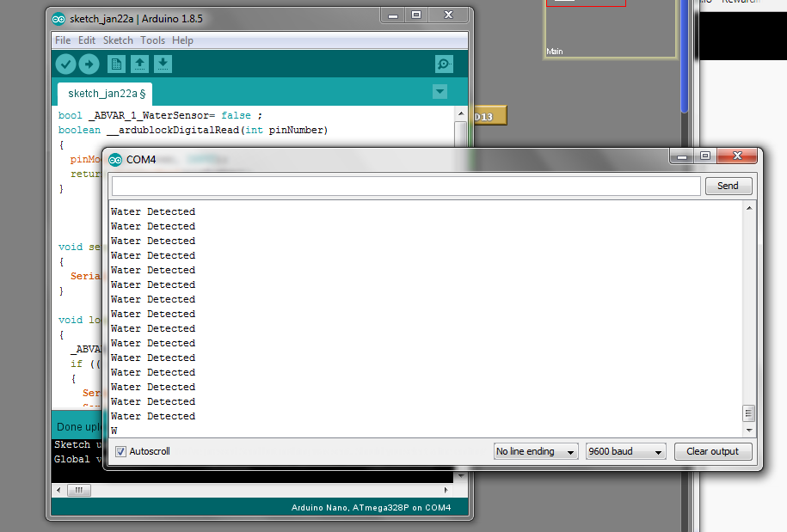
Task: Open the Sketch menu
Action: tap(118, 40)
